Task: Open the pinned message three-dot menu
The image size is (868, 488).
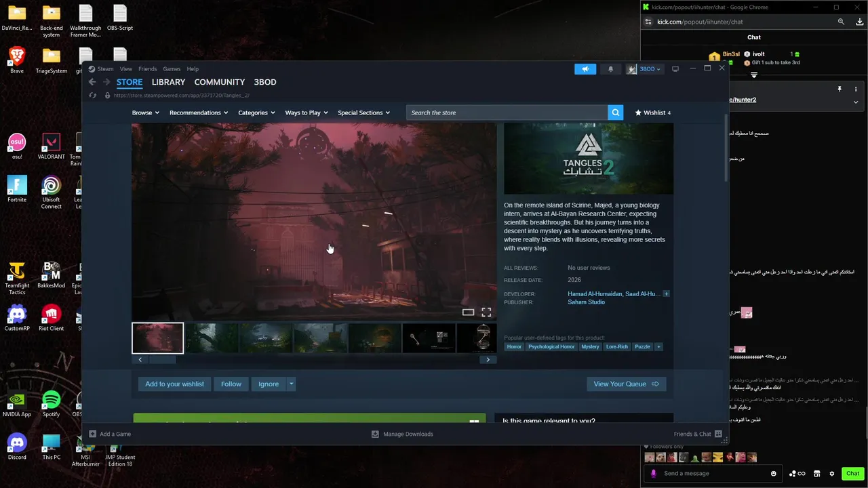Action: tap(856, 89)
